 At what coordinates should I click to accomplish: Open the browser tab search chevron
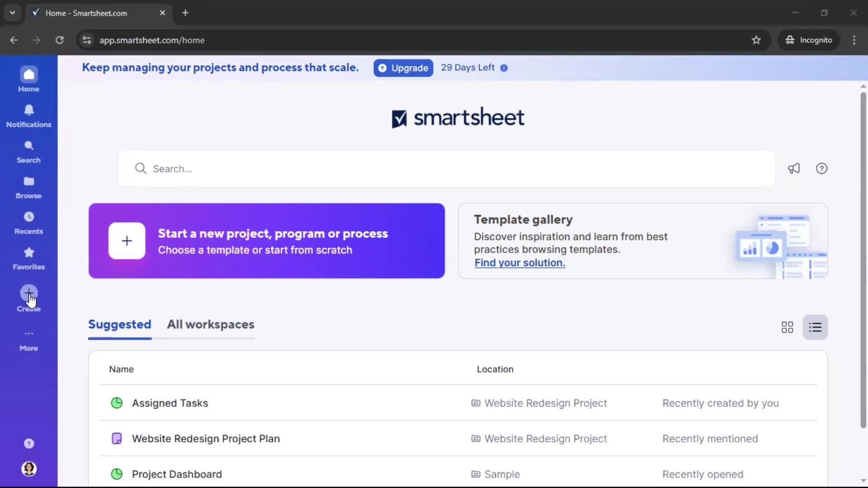tap(12, 13)
